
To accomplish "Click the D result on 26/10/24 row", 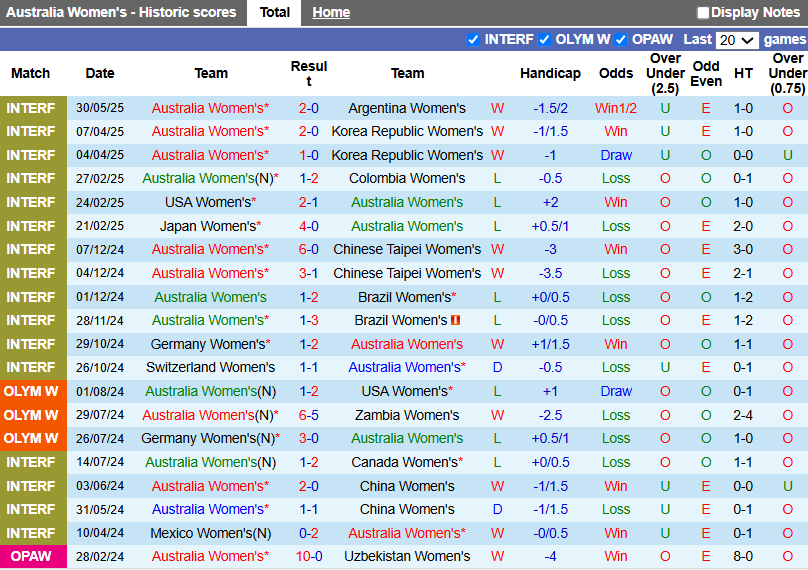I will click(x=497, y=367).
